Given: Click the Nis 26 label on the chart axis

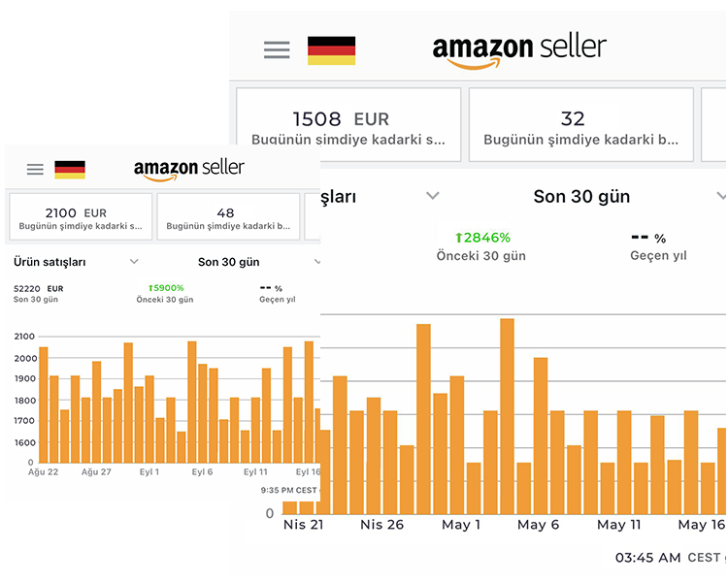Looking at the screenshot, I should (381, 525).
